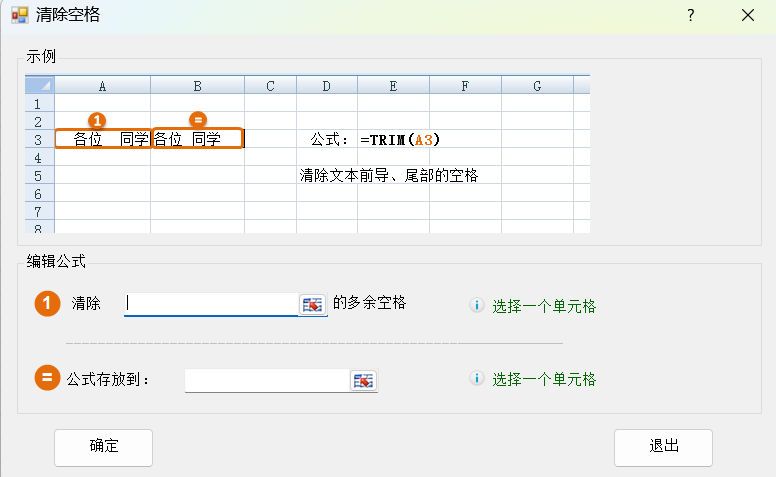Click the info icon in the 公式存放到 row

(x=477, y=379)
